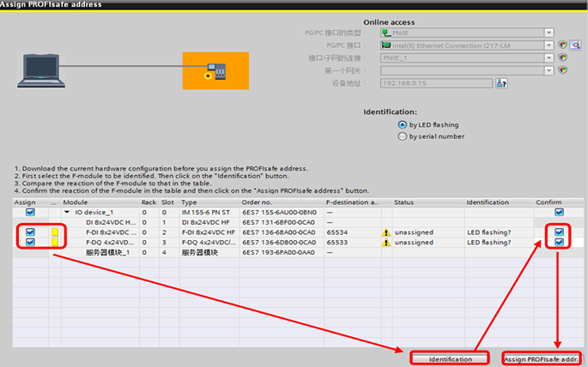The width and height of the screenshot is (588, 367).
Task: Toggle Confirm checkbox for F-DI 8x24VDC row
Action: click(x=559, y=232)
